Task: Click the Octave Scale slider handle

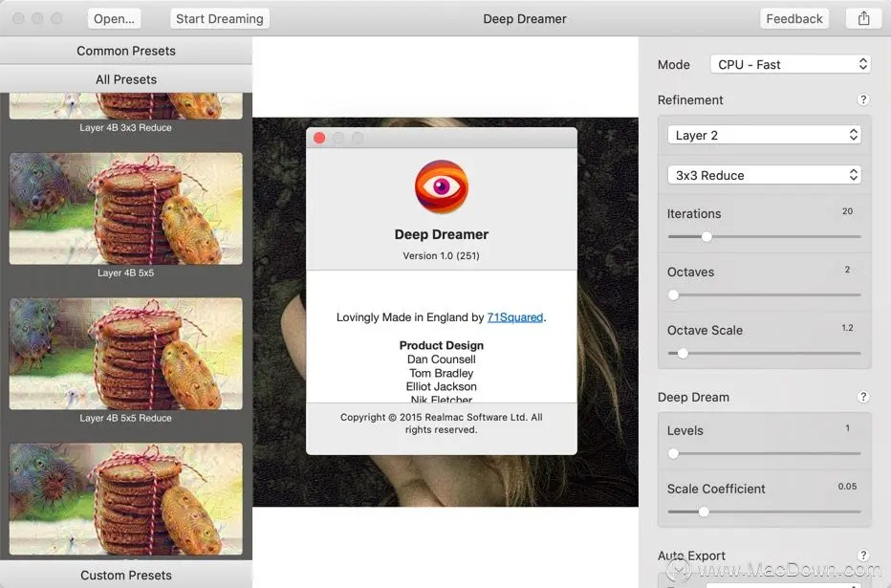Action: tap(683, 354)
